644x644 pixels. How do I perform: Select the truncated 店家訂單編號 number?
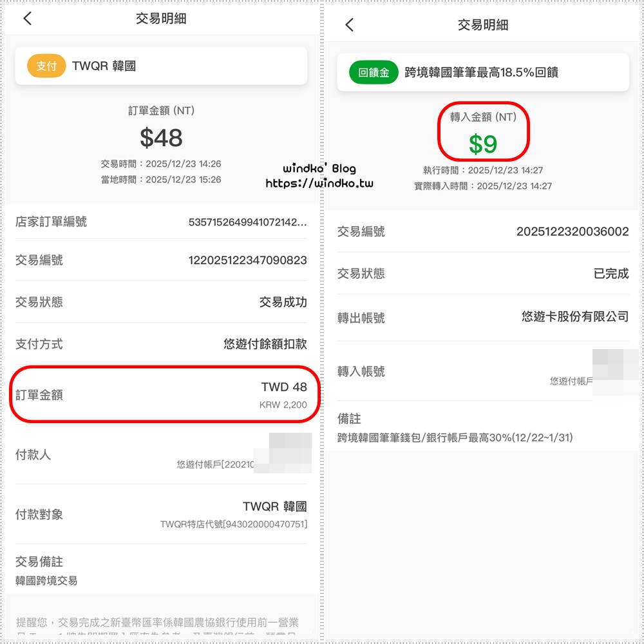247,222
